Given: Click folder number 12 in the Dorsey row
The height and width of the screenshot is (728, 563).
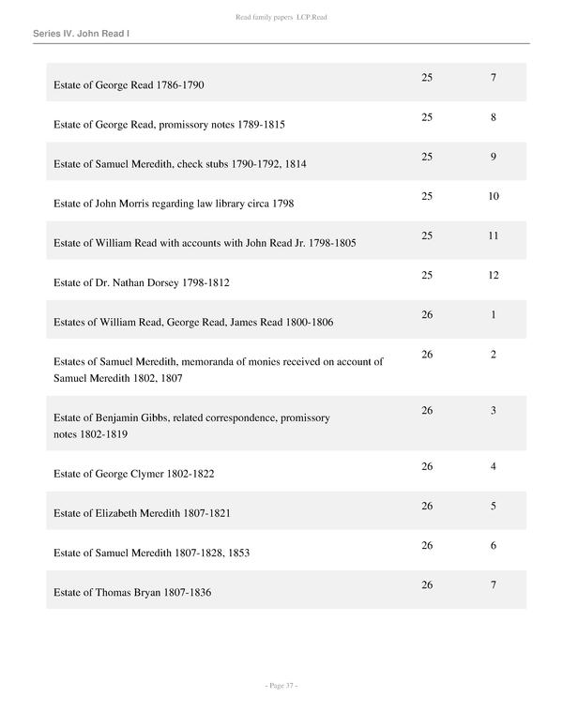Looking at the screenshot, I should click(493, 275).
